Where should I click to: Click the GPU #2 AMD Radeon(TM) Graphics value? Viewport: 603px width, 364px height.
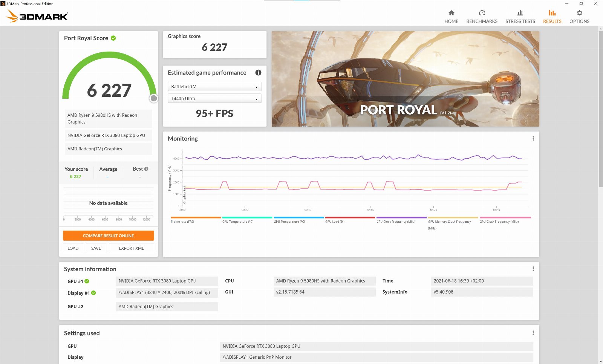point(167,307)
